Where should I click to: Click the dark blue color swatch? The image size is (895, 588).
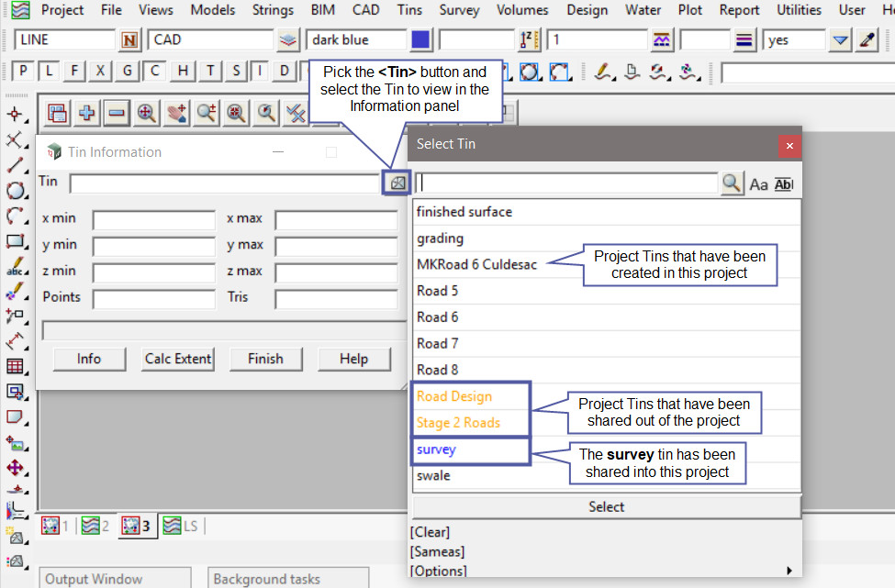pyautogui.click(x=420, y=40)
